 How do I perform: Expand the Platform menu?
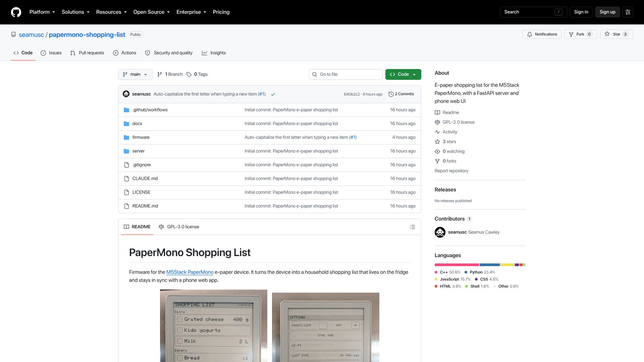(42, 12)
